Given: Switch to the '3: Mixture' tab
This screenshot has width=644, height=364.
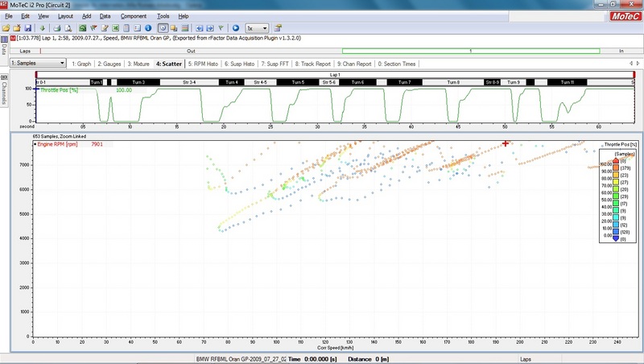Looking at the screenshot, I should (x=138, y=64).
